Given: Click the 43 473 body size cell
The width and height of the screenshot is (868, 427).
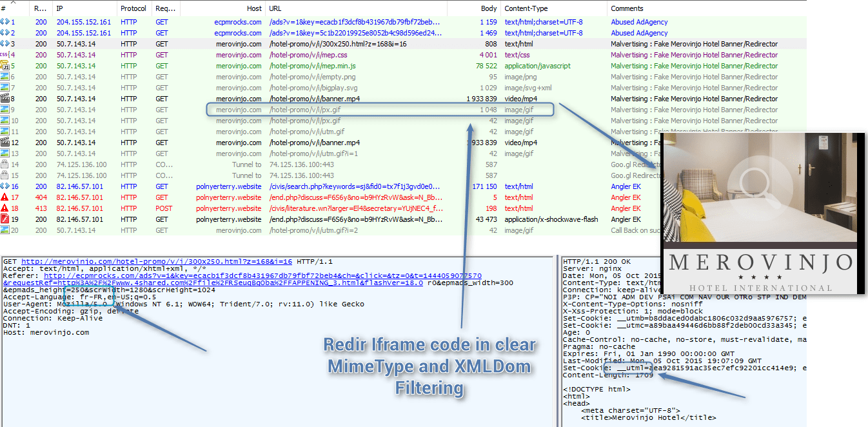Looking at the screenshot, I should [486, 219].
